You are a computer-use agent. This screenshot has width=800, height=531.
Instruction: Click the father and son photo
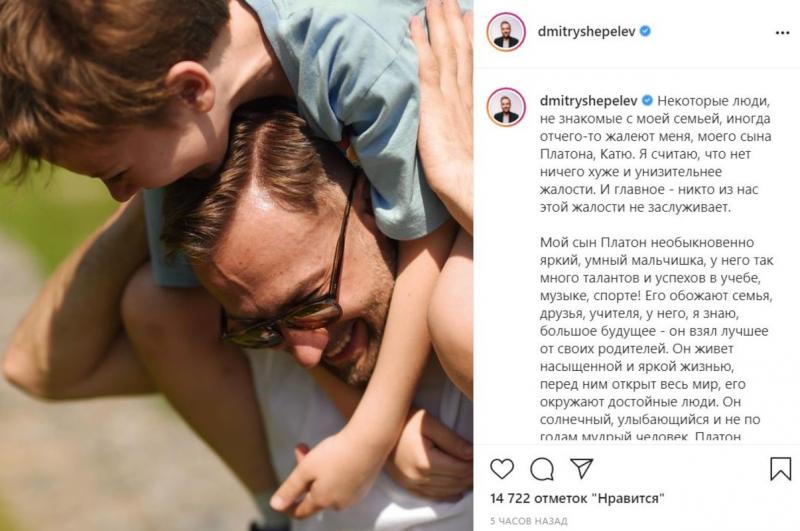pos(236,265)
